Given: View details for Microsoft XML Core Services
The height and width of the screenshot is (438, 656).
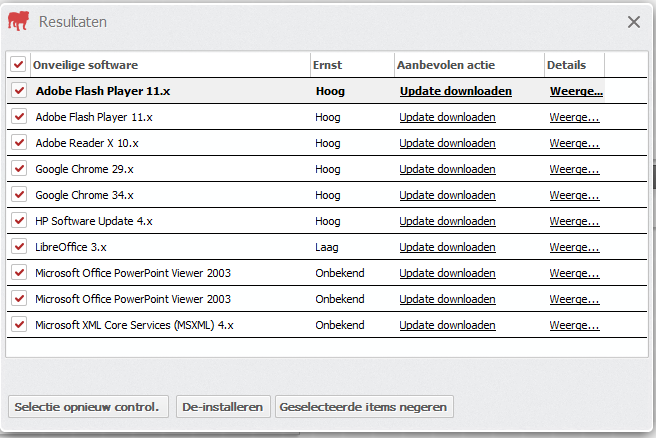Looking at the screenshot, I should point(574,325).
